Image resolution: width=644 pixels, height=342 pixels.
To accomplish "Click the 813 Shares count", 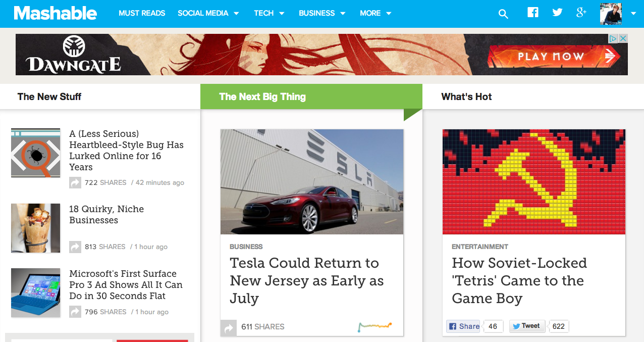I will [x=105, y=247].
